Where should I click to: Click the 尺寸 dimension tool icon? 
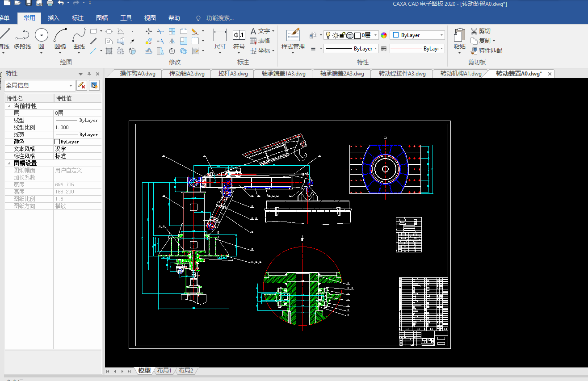(220, 35)
